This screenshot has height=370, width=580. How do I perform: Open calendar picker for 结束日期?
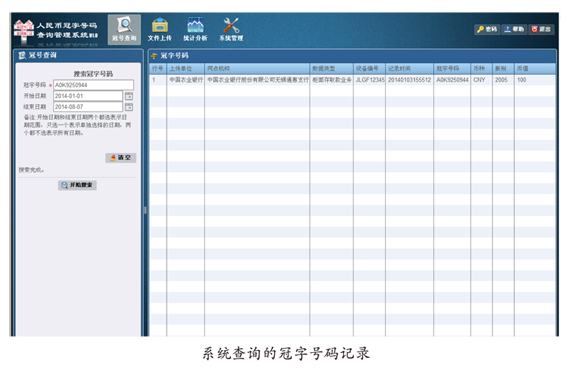click(129, 107)
